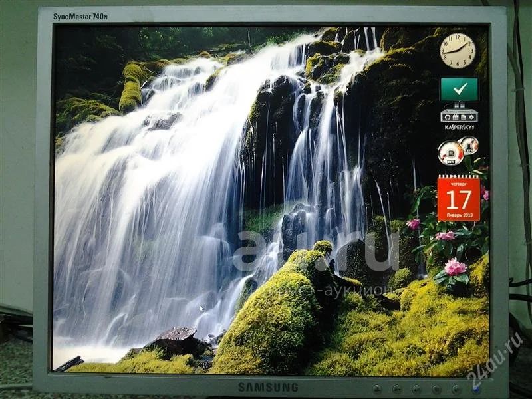The height and width of the screenshot is (399, 532).
Task: Open Kaspersky gadget settings gear icon
Action: pos(471,117)
